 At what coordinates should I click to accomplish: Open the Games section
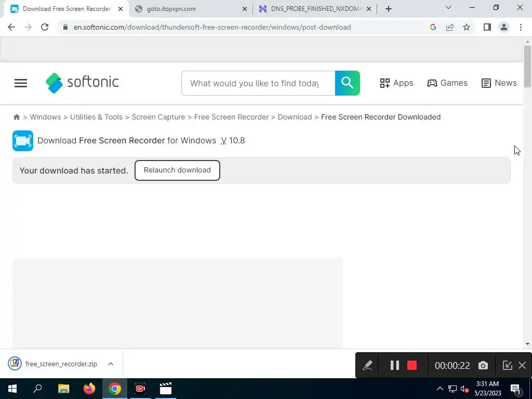point(447,83)
